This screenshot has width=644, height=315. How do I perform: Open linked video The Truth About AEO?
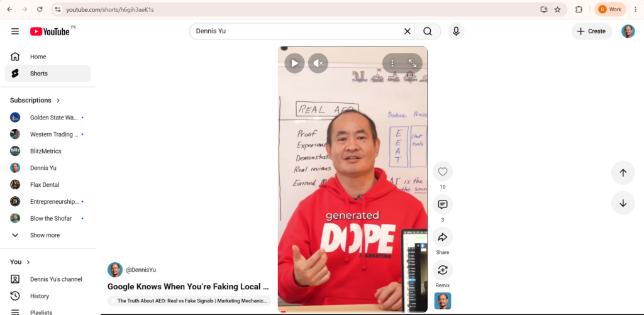point(189,301)
